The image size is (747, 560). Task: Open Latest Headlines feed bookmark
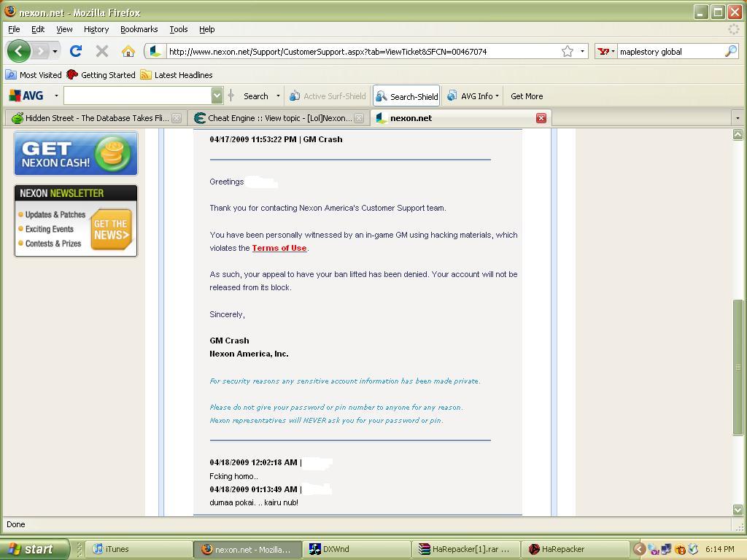[x=177, y=75]
